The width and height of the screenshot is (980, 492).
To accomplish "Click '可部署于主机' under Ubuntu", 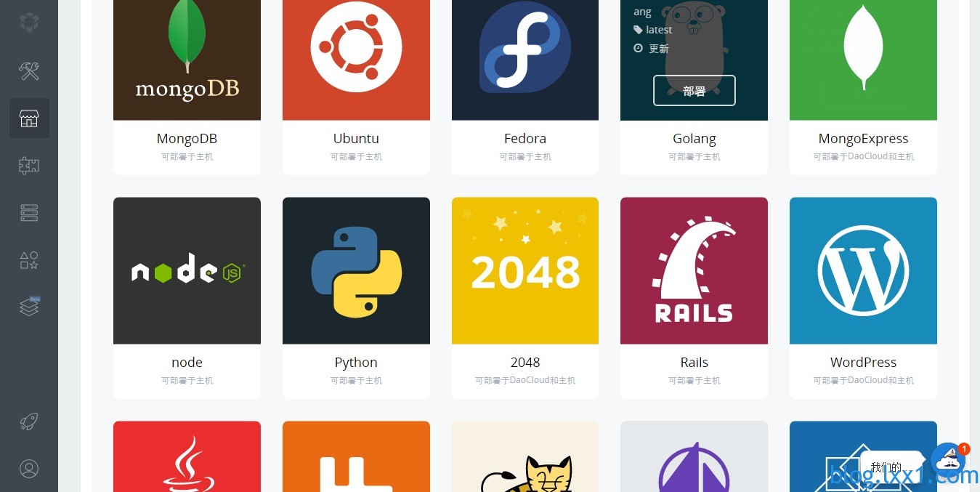I will [356, 157].
